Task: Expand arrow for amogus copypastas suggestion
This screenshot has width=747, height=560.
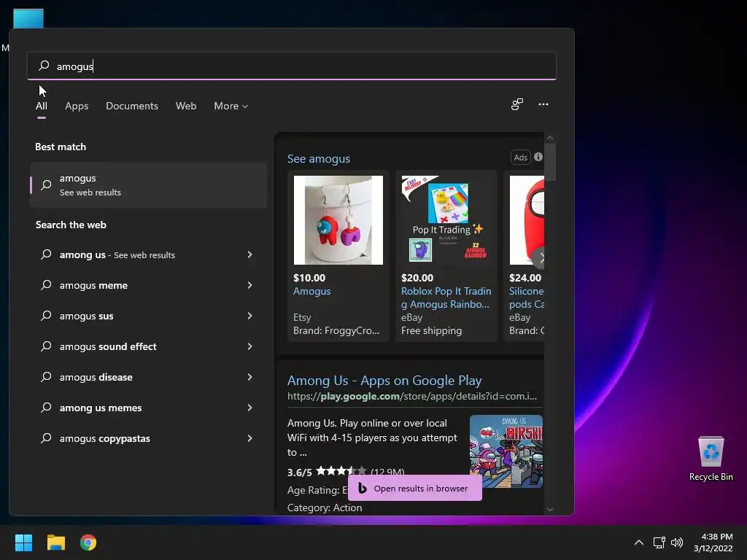Action: pyautogui.click(x=249, y=438)
